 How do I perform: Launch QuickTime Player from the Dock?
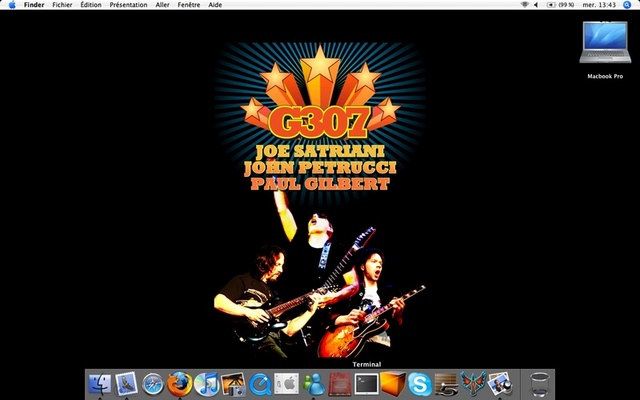click(260, 384)
